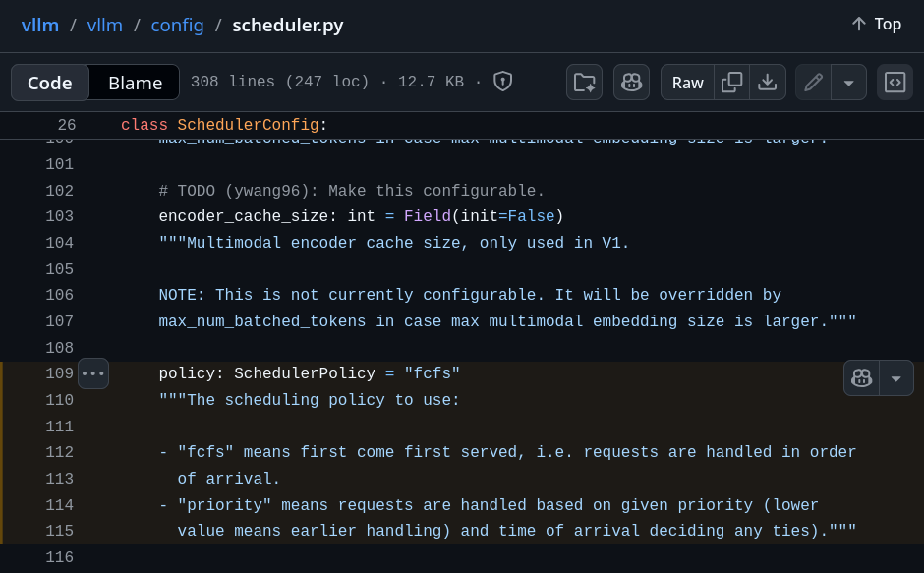This screenshot has height=573, width=924.
Task: Open file in new workspace folder icon
Action: coord(584,82)
